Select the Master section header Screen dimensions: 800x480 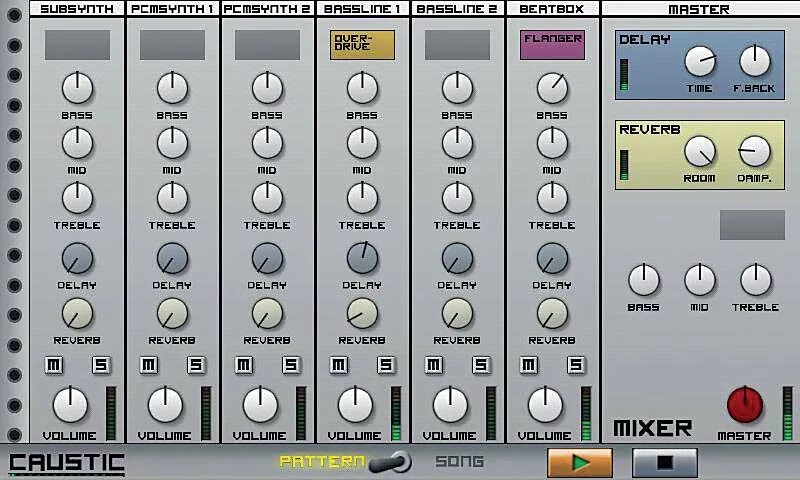(699, 9)
